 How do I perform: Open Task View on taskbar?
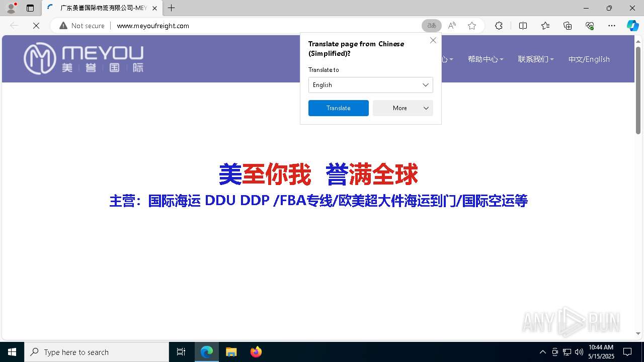tap(181, 352)
